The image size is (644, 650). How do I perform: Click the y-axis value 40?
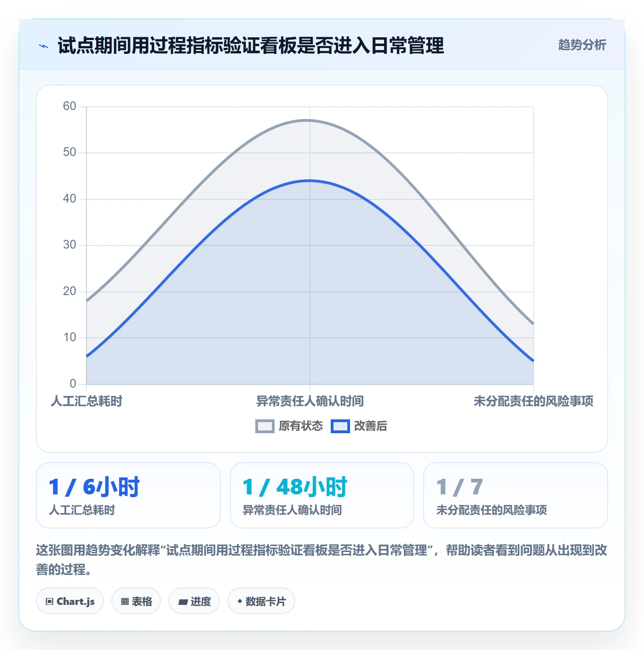(x=69, y=198)
